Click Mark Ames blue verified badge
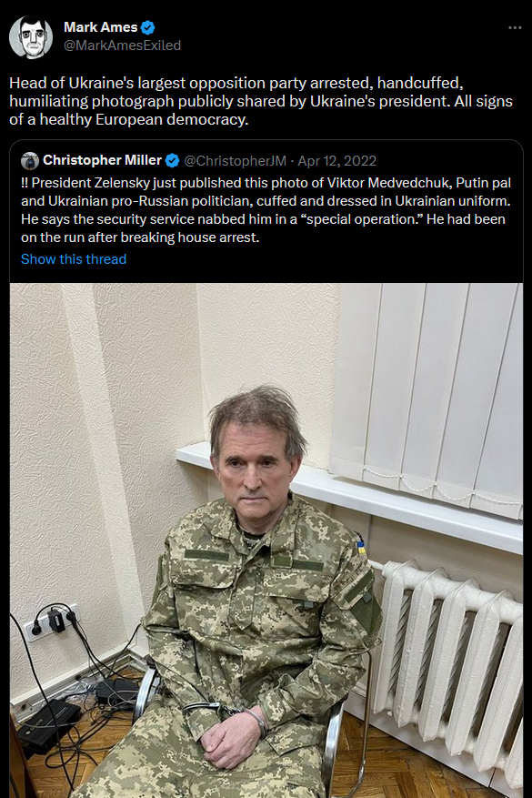Viewport: 532px width, 798px height. click(x=148, y=27)
